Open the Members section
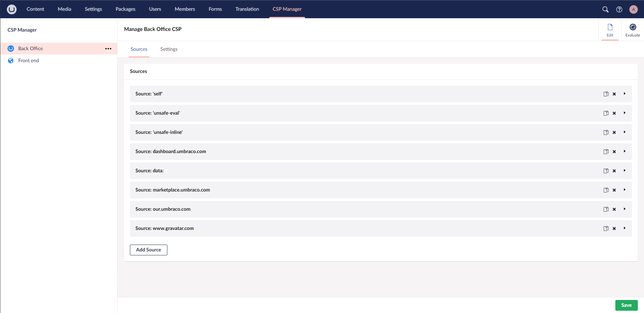This screenshot has height=313, width=644. click(x=185, y=9)
